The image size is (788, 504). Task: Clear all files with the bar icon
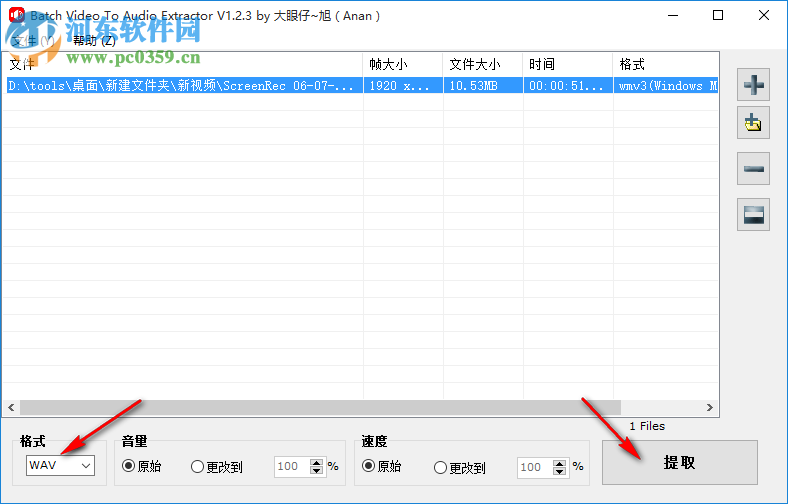753,215
